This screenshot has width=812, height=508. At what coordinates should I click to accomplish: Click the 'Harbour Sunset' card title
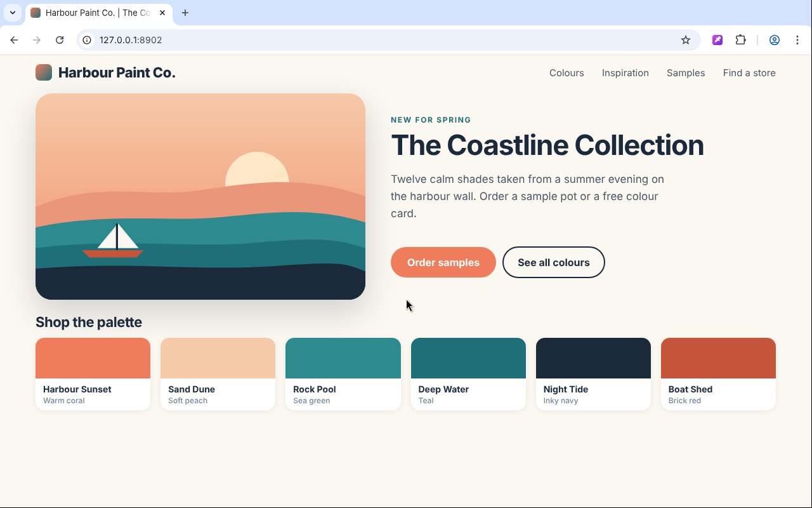77,389
